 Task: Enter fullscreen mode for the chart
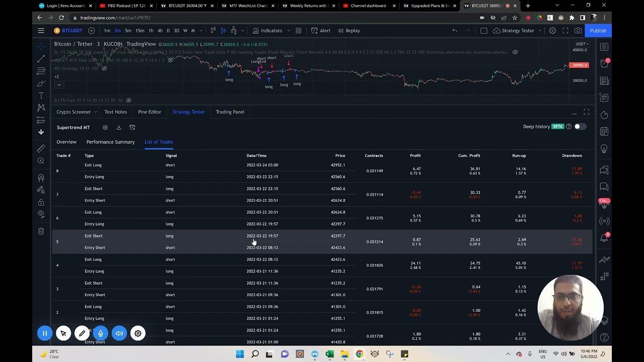point(566,31)
